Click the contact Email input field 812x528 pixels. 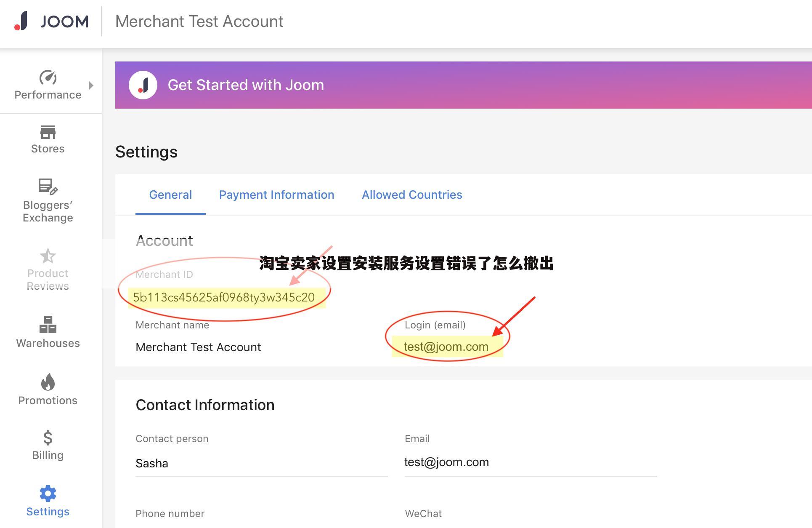(531, 462)
